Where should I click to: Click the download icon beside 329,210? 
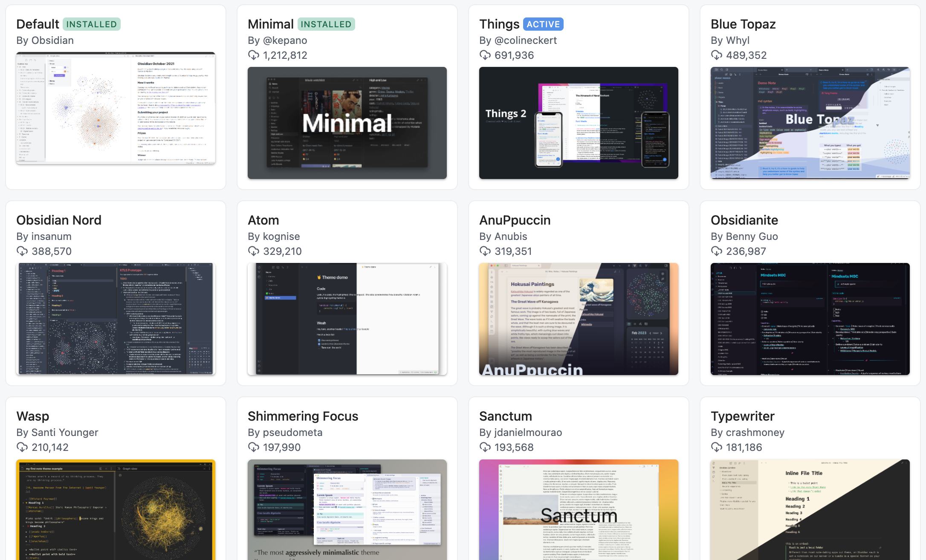click(254, 251)
